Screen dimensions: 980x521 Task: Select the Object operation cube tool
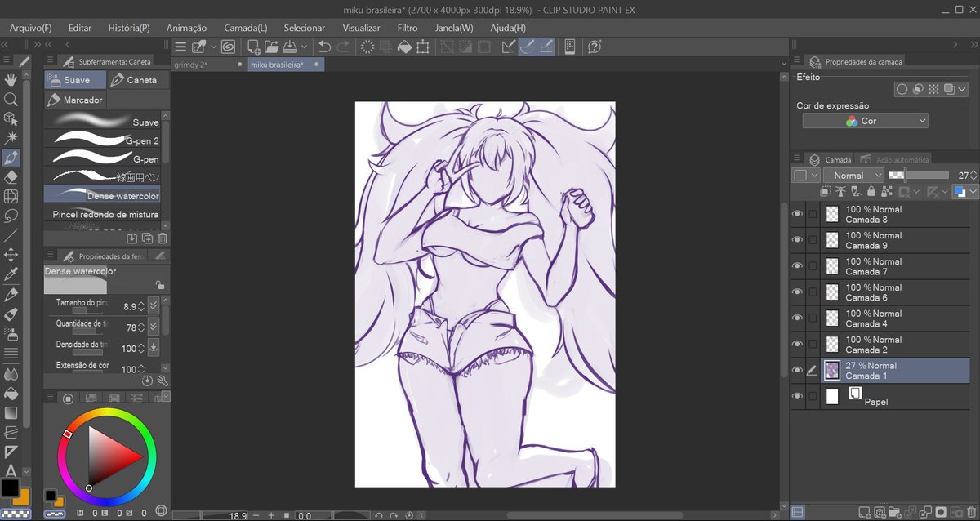click(11, 119)
